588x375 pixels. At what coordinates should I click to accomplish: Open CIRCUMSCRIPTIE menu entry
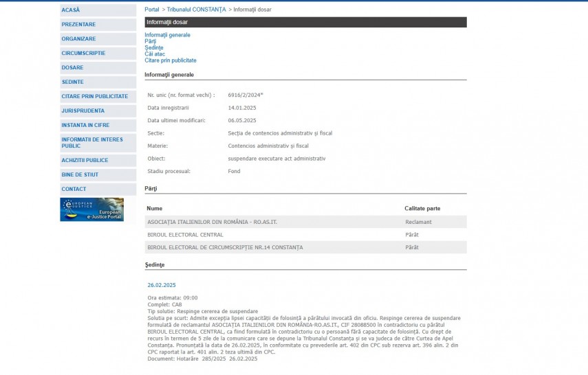click(98, 53)
